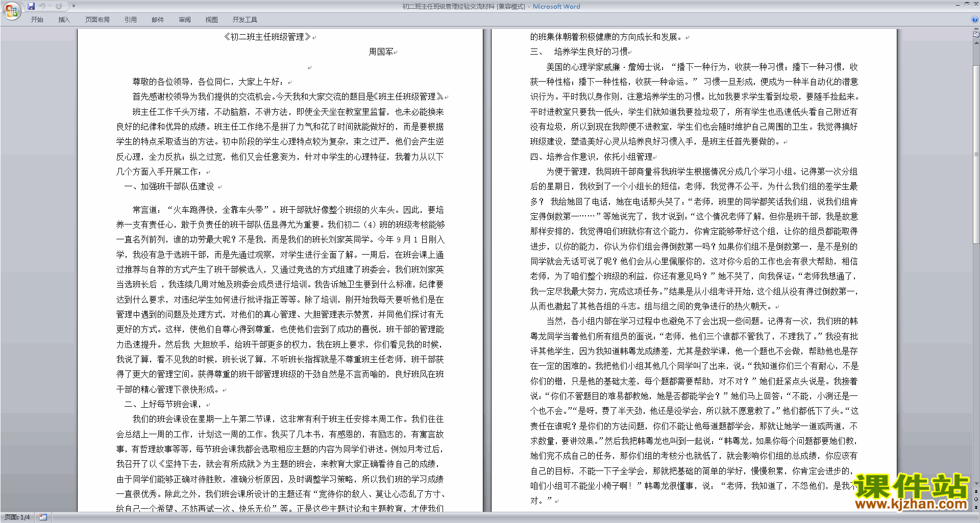
Task: Click the macro recording icon in status bar
Action: coord(43,517)
